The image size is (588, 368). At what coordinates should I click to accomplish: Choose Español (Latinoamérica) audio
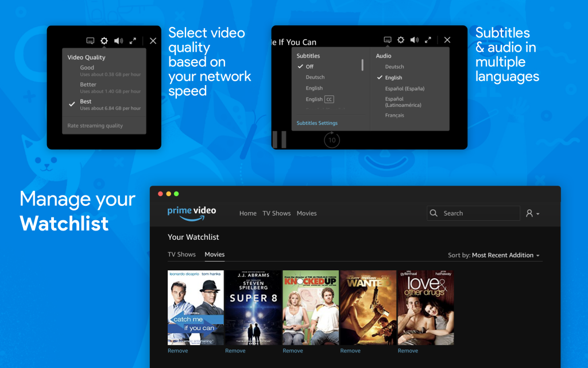pos(403,102)
